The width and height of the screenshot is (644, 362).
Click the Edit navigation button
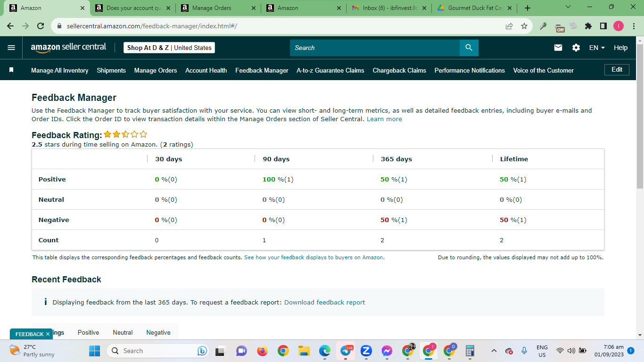[x=617, y=69]
